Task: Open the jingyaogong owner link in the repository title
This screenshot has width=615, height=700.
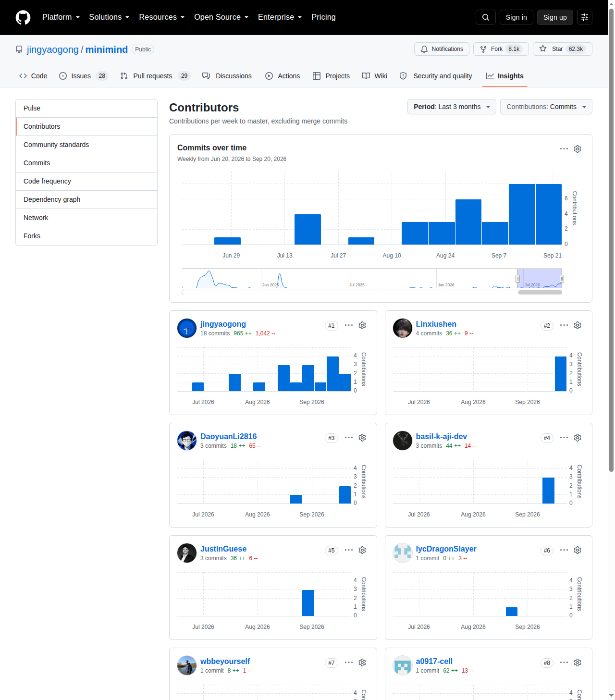Action: pos(53,49)
